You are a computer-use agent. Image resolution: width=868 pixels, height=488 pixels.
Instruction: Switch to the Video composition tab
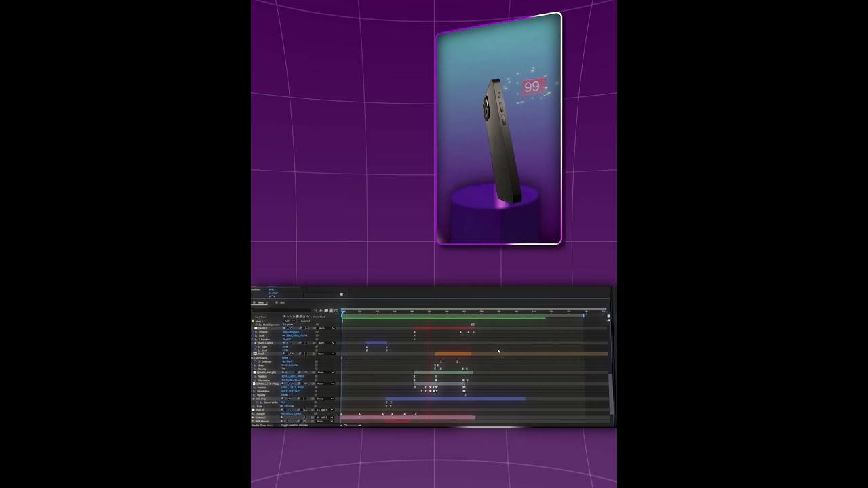pyautogui.click(x=260, y=302)
